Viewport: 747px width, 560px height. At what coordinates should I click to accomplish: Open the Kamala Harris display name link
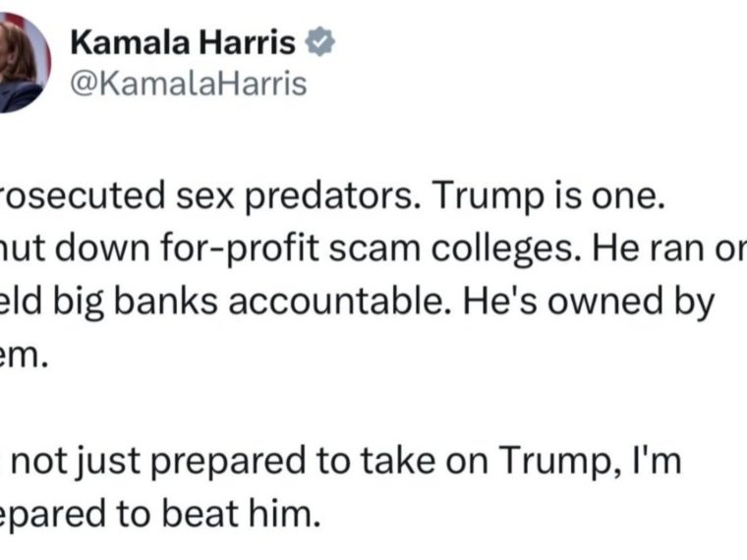click(x=183, y=42)
